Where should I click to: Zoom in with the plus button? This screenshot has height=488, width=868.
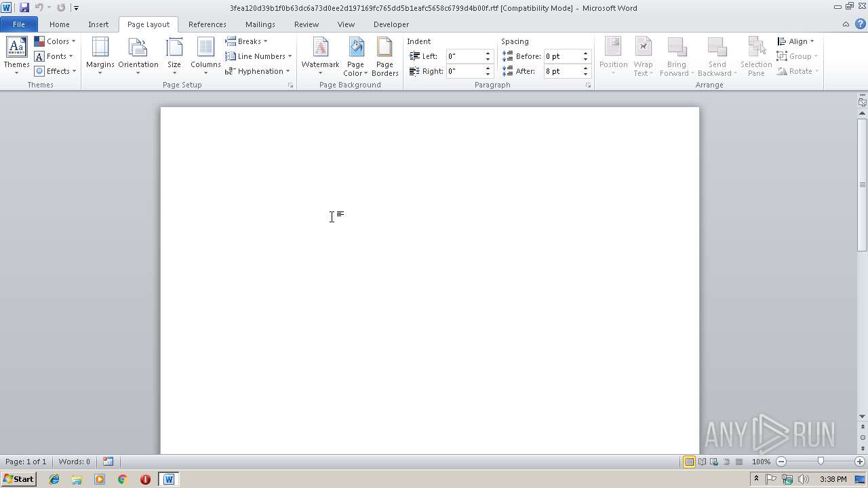(x=860, y=462)
